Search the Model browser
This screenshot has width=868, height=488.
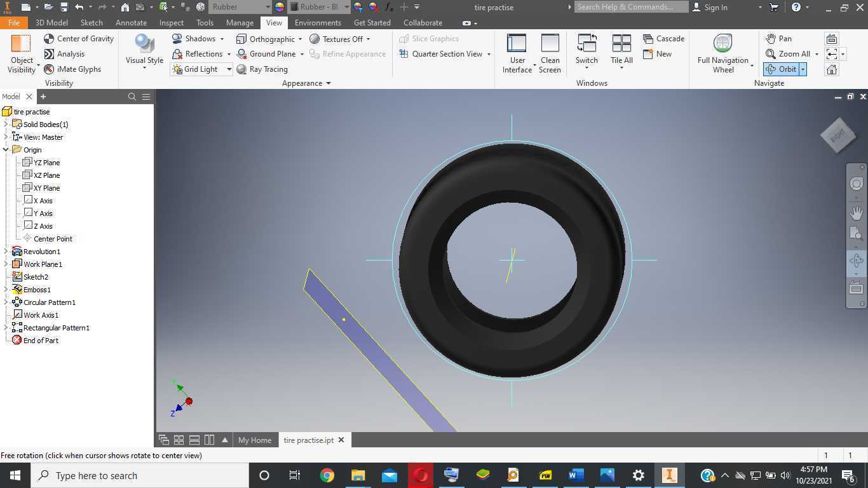[132, 97]
